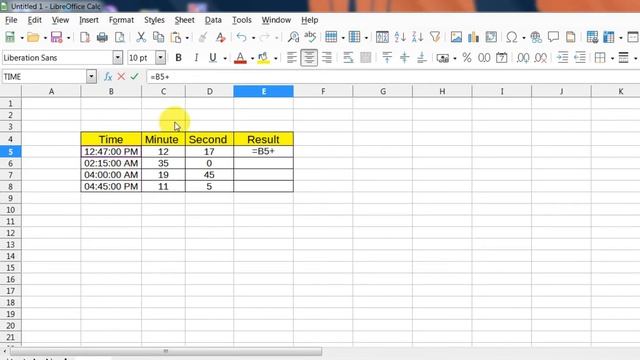Toggle Align Left
The width and height of the screenshot is (640, 360).
(x=291, y=58)
